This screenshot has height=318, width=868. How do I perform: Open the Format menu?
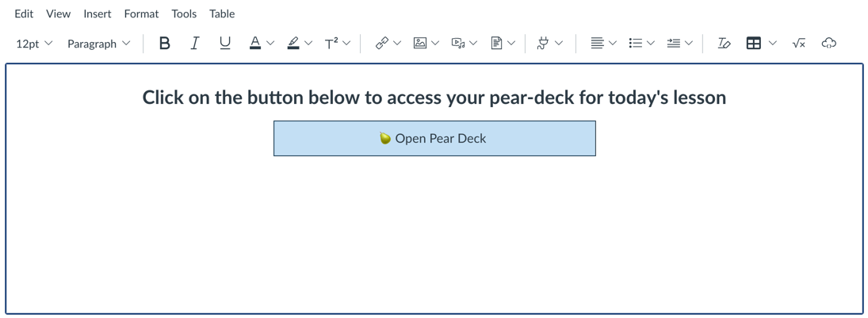point(141,13)
